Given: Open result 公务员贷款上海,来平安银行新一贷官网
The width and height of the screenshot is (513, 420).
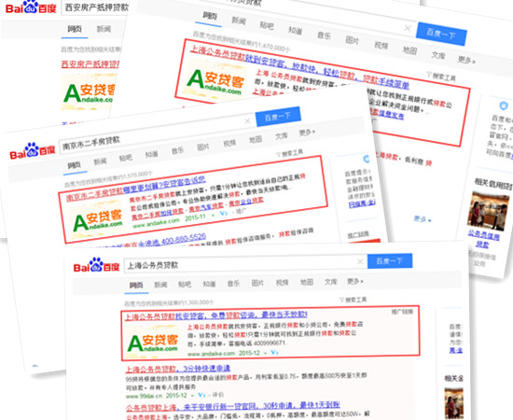Looking at the screenshot, I should pos(233,406).
